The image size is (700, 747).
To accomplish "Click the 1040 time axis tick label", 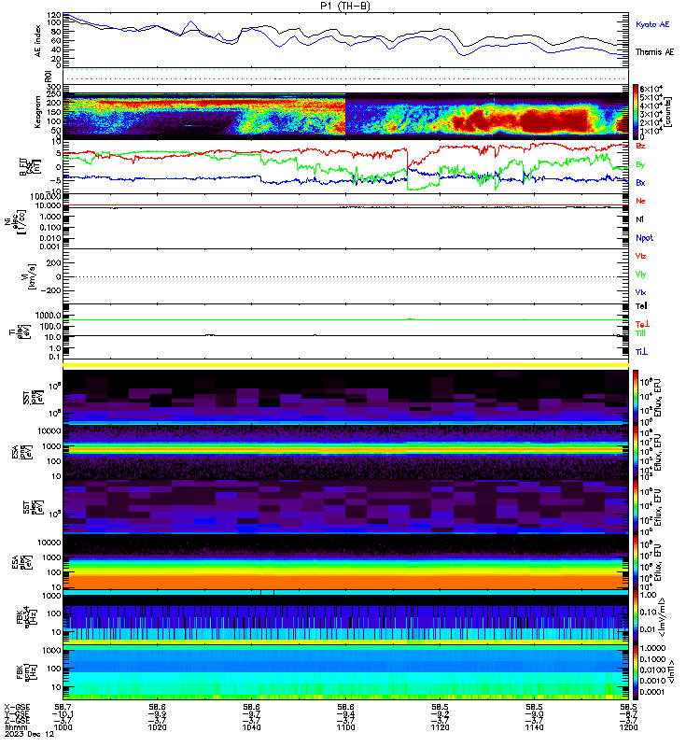I will tap(251, 727).
